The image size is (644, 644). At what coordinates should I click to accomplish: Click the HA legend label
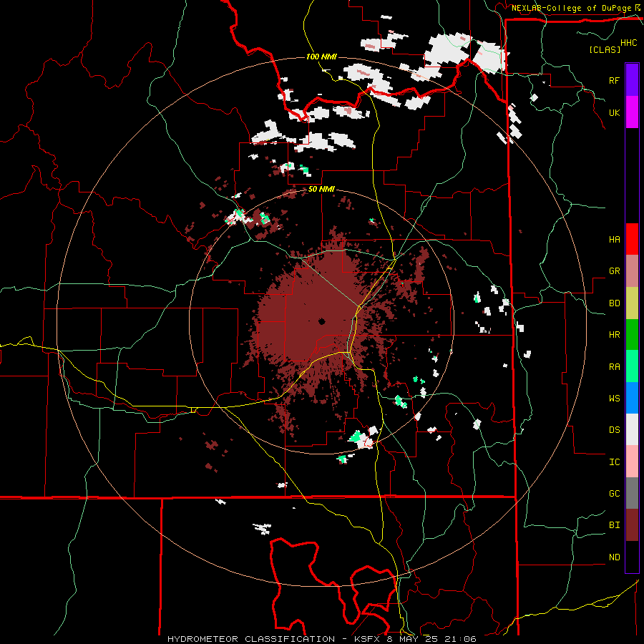[x=614, y=239]
